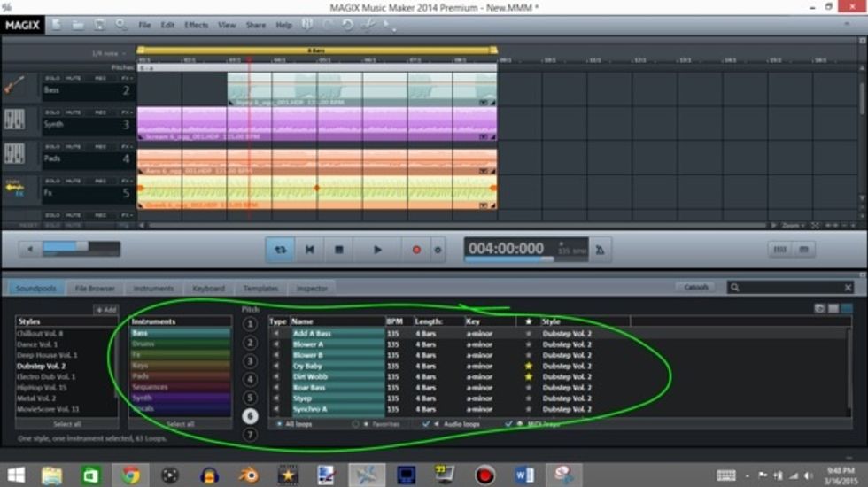
Task: Uncheck the Audio loops checkbox
Action: point(426,424)
